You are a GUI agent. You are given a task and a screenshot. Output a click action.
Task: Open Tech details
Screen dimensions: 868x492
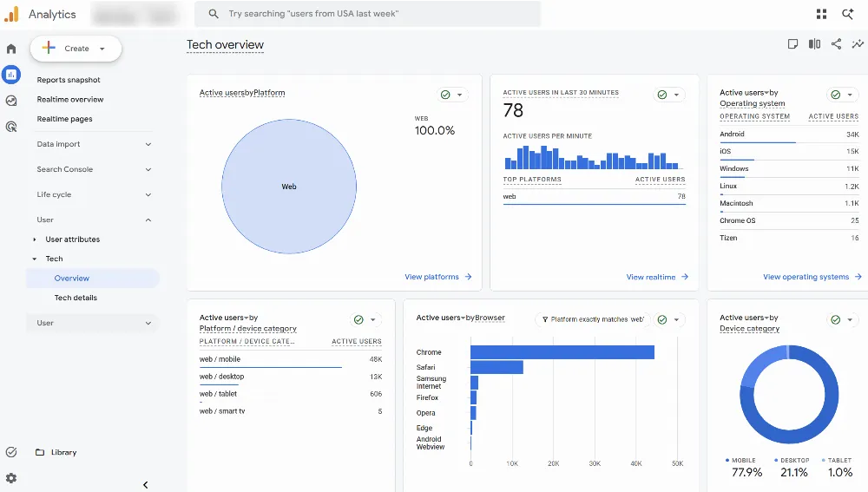point(76,298)
